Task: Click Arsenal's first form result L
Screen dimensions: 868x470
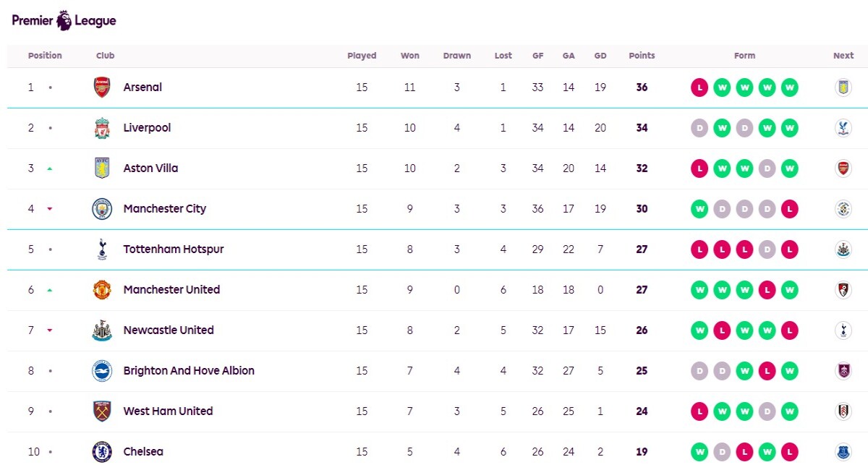Action: coord(699,87)
